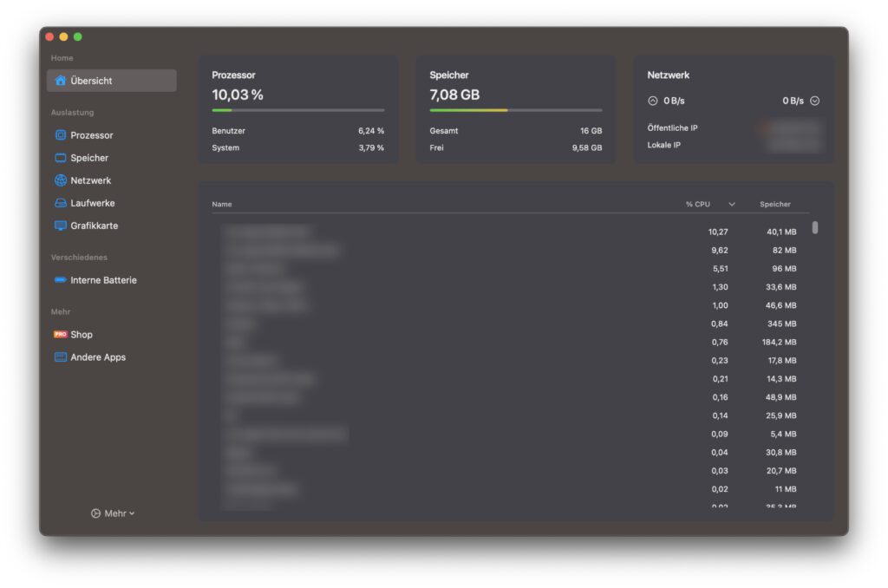Open the Prozessor summary card
The height and width of the screenshot is (588, 888).
pos(297,109)
